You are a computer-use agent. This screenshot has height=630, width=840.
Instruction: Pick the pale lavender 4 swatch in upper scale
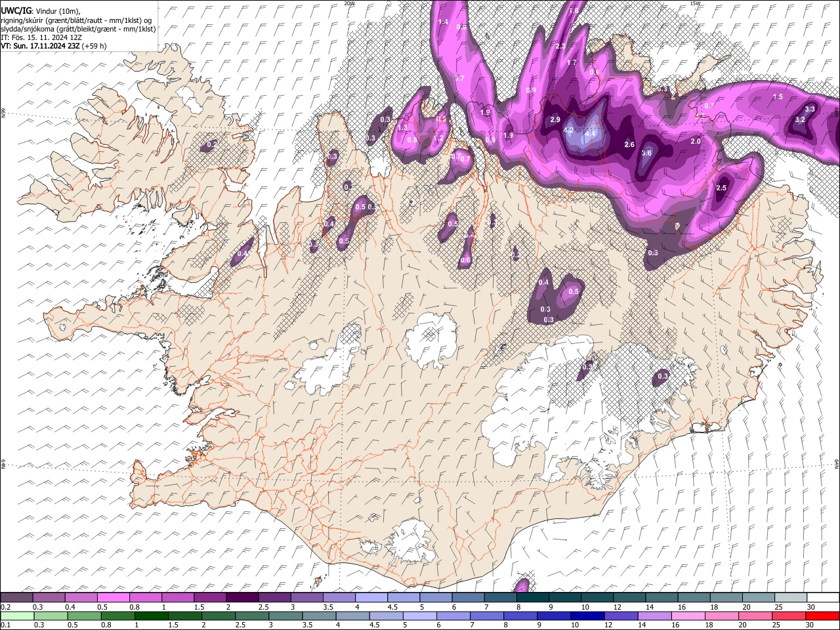[x=371, y=598]
